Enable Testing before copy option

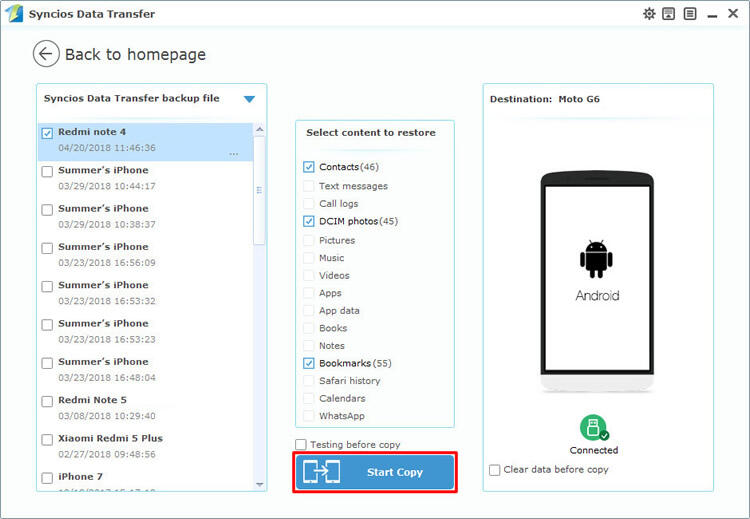pos(301,444)
